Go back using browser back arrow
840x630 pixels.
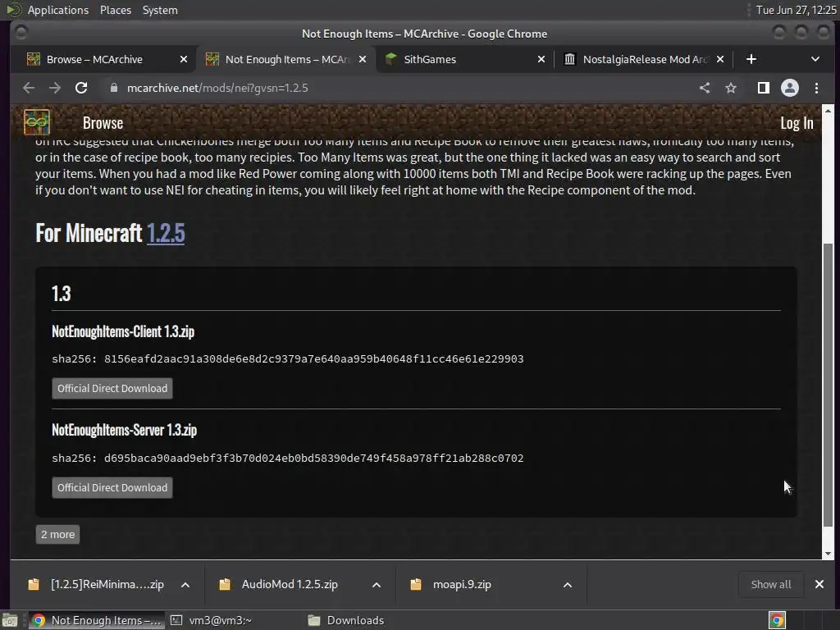[29, 88]
